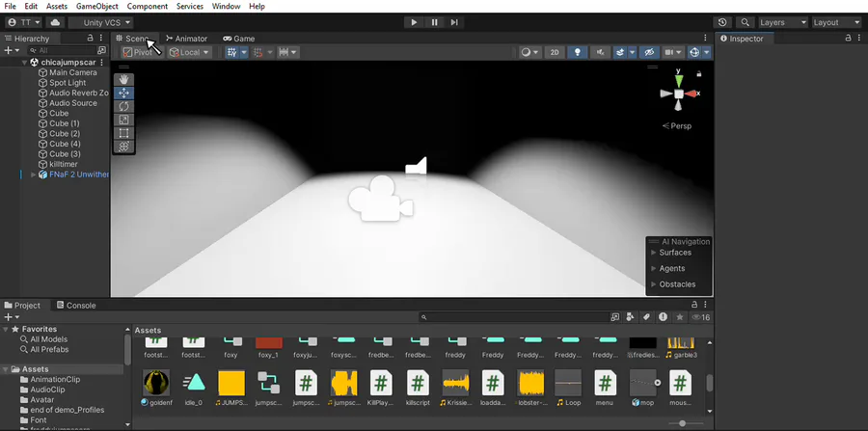This screenshot has width=868, height=431.
Task: Open the Component menu
Action: [x=148, y=6]
